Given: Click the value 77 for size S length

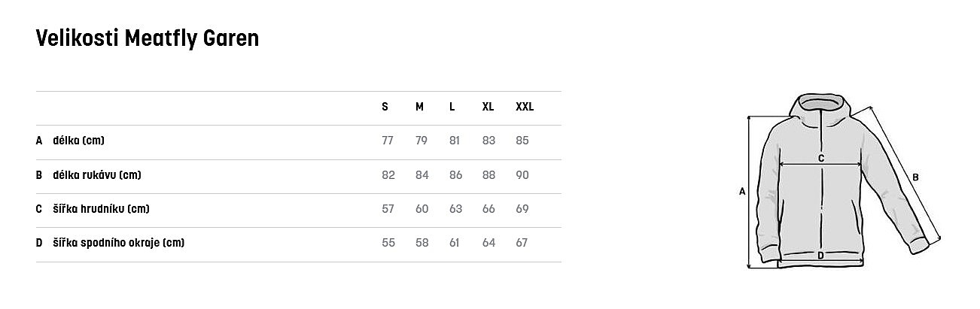Looking at the screenshot, I should [x=388, y=141].
